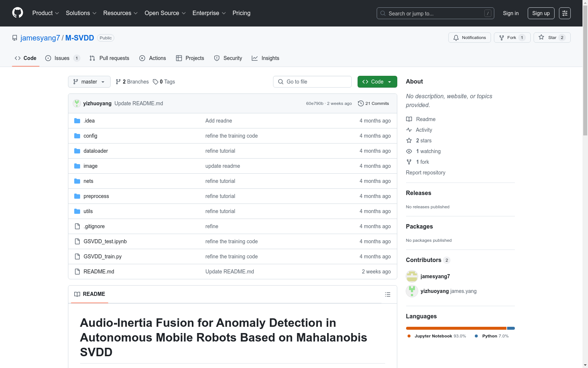Click the fork icon in About section

click(409, 162)
